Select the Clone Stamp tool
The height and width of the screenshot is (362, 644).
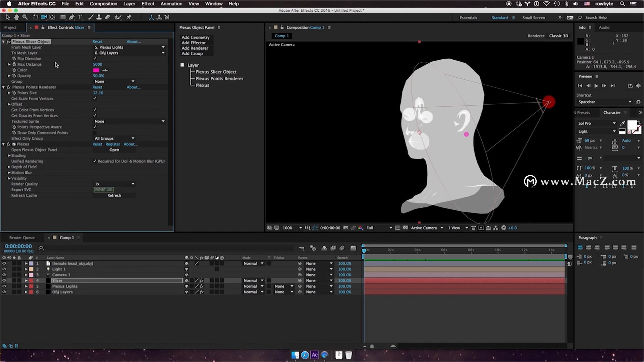(99, 17)
